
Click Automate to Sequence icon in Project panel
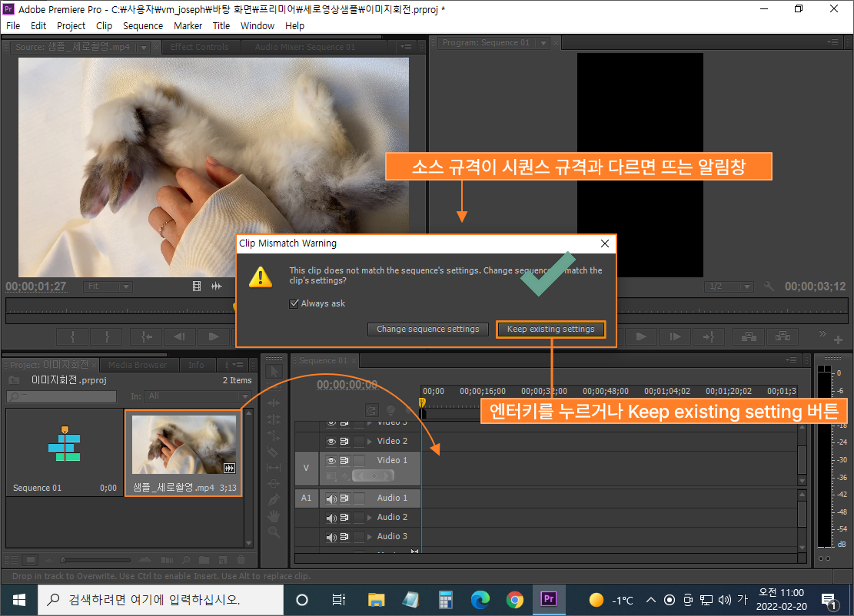168,559
